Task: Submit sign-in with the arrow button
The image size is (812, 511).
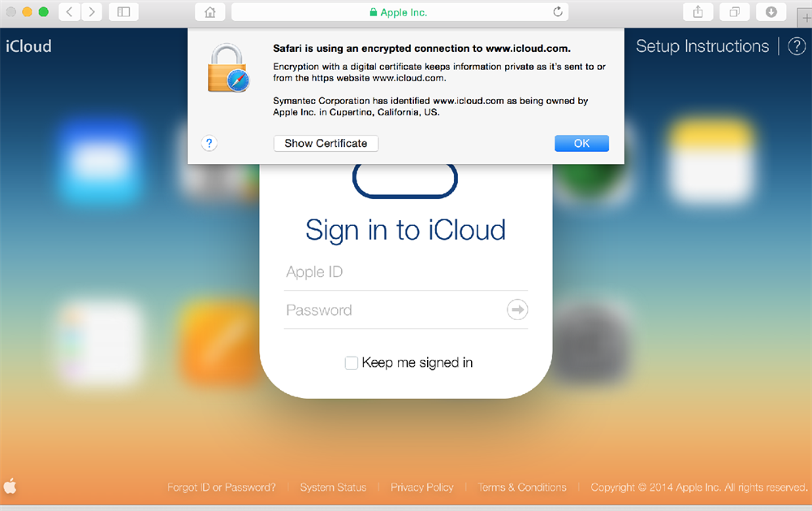Action: click(x=517, y=310)
